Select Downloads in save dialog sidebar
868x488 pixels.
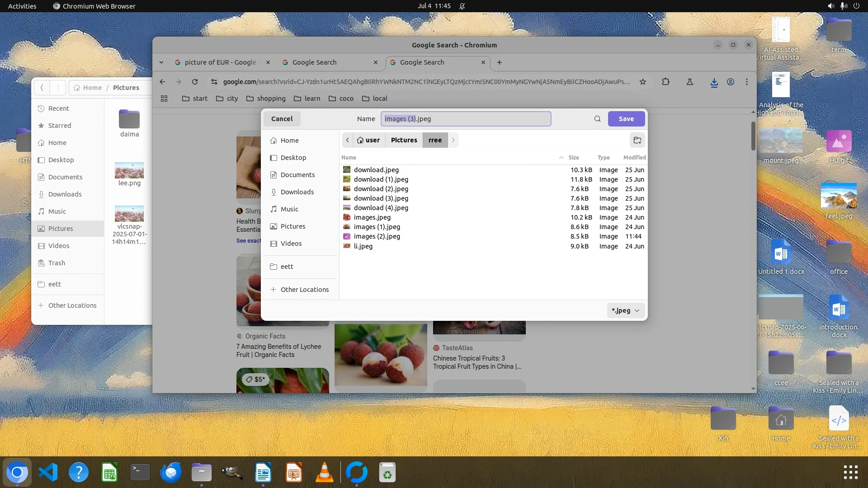297,192
